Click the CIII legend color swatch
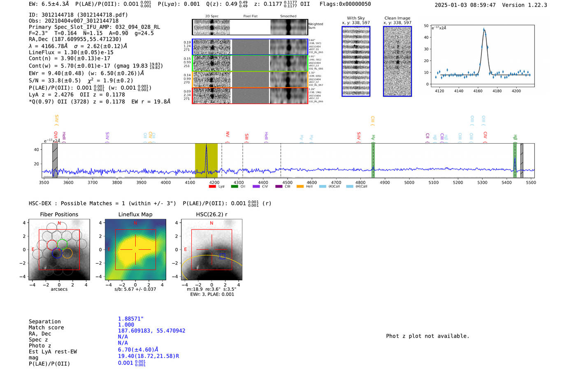576x392 pixels. click(279, 186)
